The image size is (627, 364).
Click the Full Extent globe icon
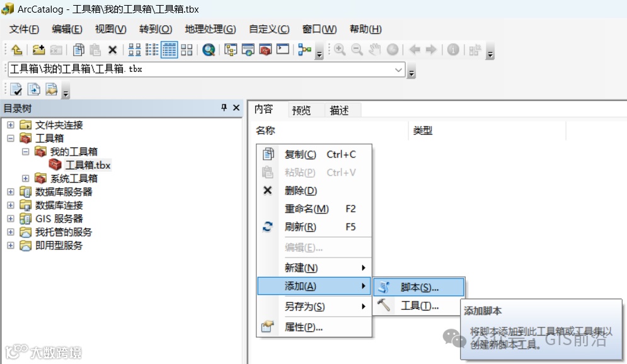tap(393, 50)
